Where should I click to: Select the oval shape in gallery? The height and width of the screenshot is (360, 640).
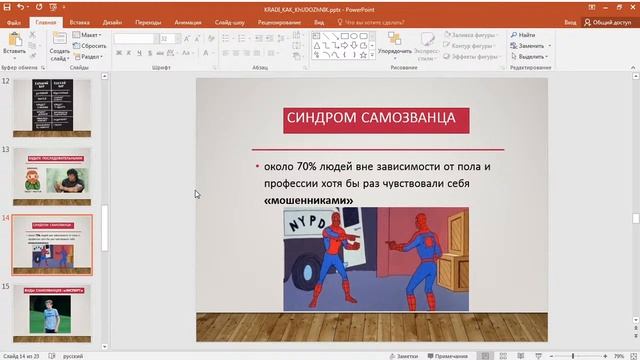click(x=354, y=36)
